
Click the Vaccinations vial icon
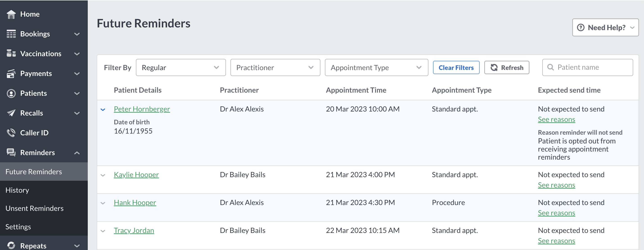pyautogui.click(x=11, y=54)
